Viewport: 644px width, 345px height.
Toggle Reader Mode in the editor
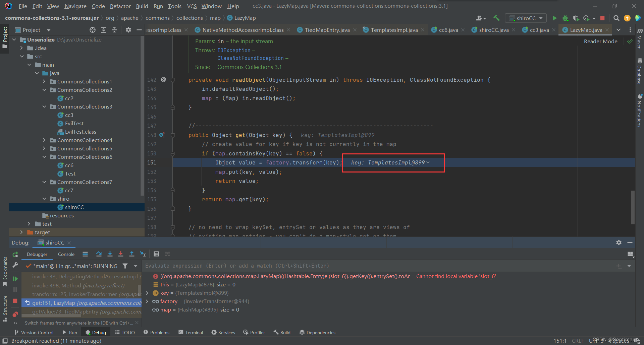pos(600,41)
